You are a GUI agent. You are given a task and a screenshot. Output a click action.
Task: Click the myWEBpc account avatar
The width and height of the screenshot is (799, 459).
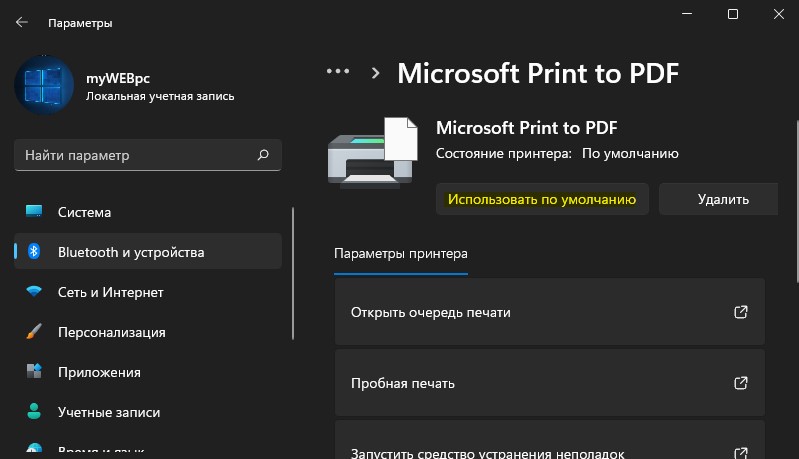pos(44,85)
